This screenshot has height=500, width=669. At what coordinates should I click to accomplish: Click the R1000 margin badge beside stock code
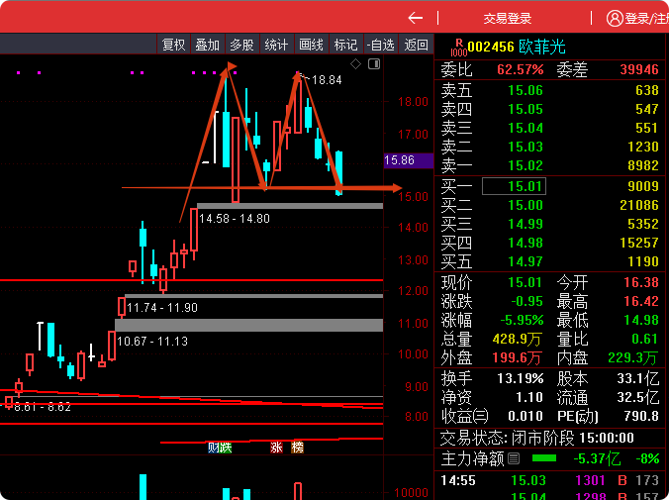458,47
